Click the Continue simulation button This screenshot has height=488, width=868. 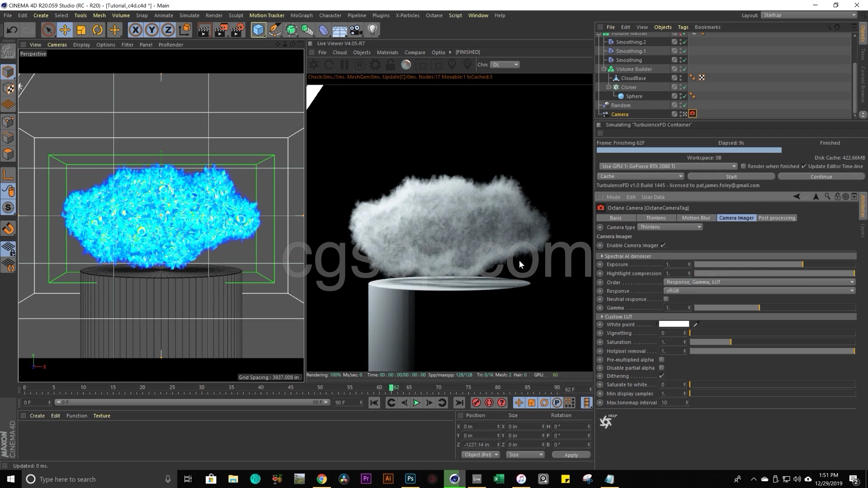point(821,177)
